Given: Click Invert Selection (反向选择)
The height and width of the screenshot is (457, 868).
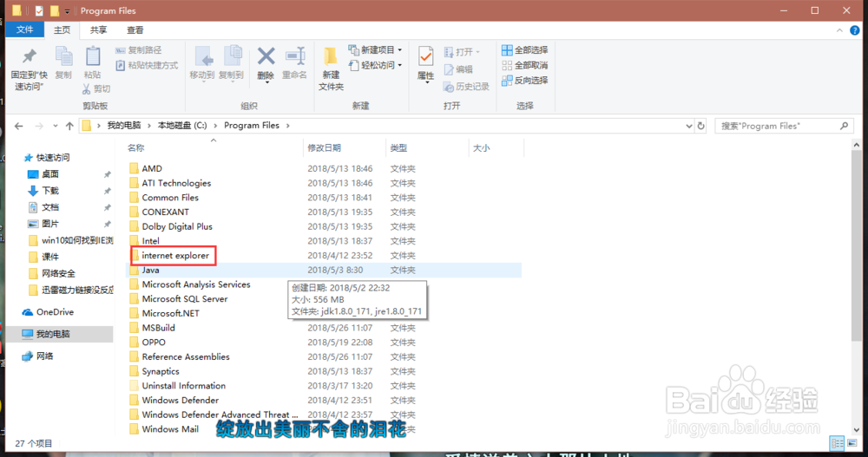Looking at the screenshot, I should [525, 81].
